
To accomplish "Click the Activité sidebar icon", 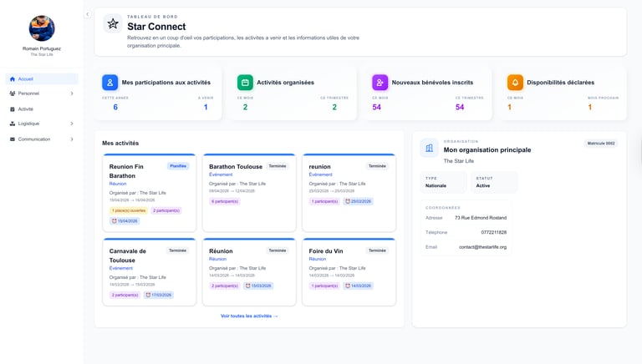I will [13, 109].
